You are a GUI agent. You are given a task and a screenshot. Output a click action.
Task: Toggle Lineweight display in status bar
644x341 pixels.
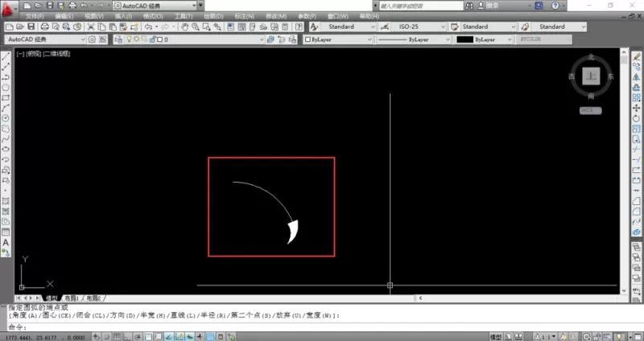point(210,337)
